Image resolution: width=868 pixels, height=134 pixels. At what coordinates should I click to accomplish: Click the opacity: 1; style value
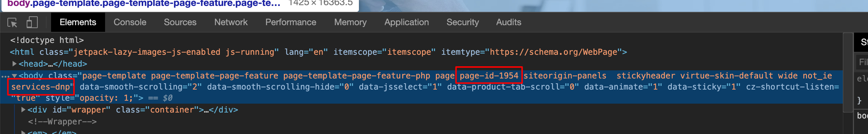106,98
